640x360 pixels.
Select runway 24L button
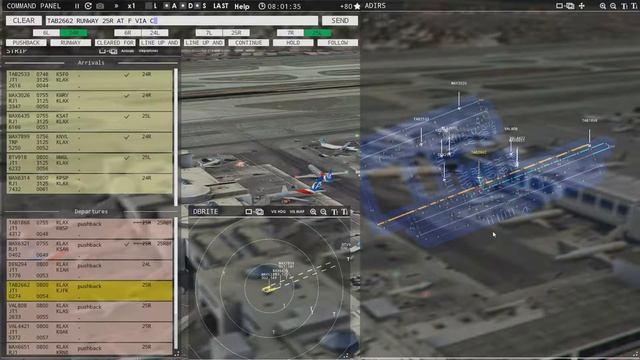155,33
